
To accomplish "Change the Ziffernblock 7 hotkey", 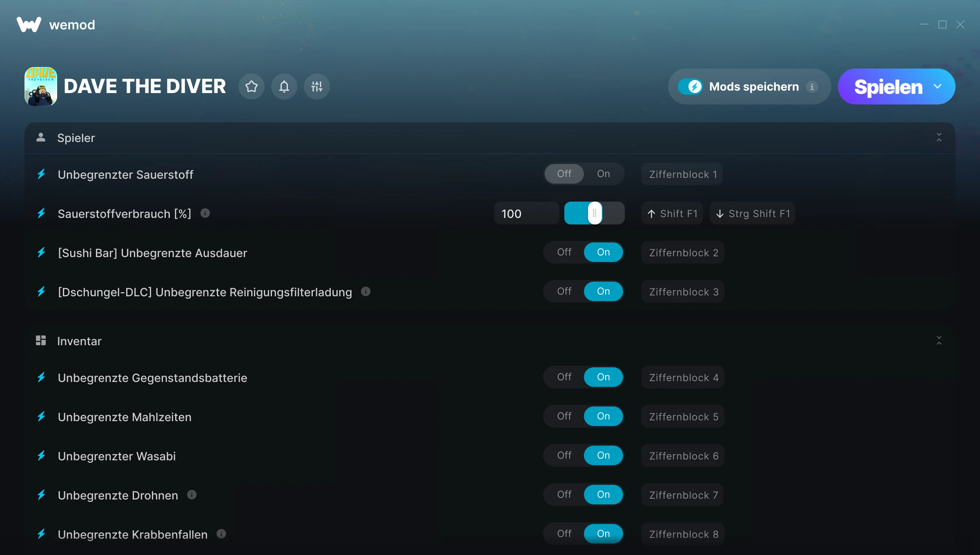I will coord(683,495).
